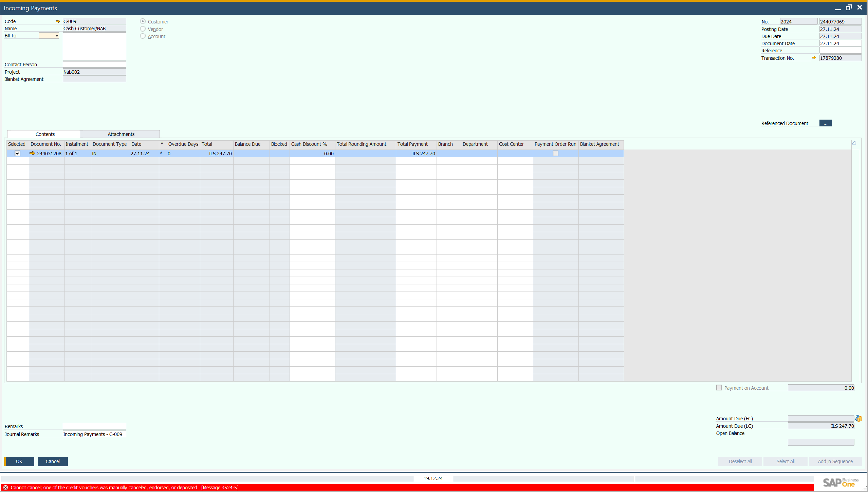
Task: Switch to the Attachments tab
Action: pos(121,134)
